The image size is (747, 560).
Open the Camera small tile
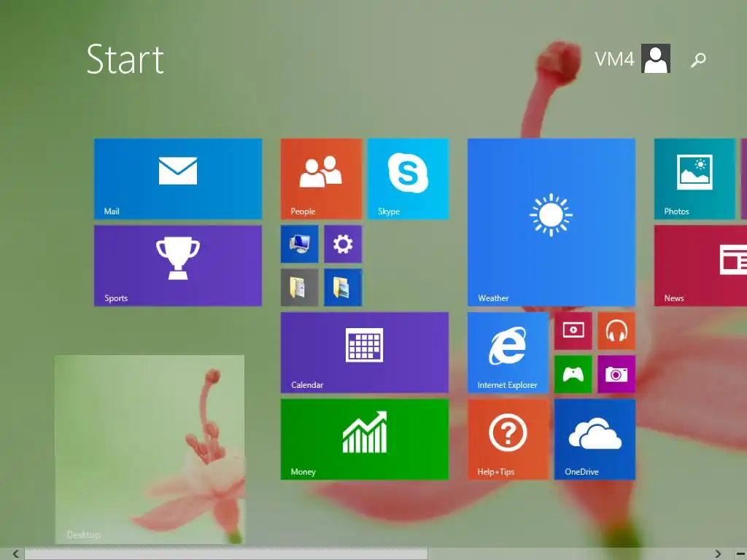pyautogui.click(x=616, y=374)
